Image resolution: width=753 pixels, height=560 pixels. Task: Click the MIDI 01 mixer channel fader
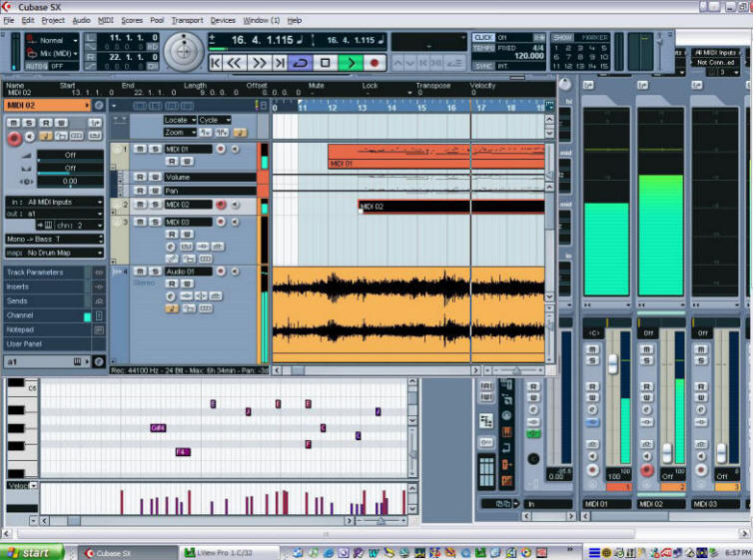click(x=612, y=363)
